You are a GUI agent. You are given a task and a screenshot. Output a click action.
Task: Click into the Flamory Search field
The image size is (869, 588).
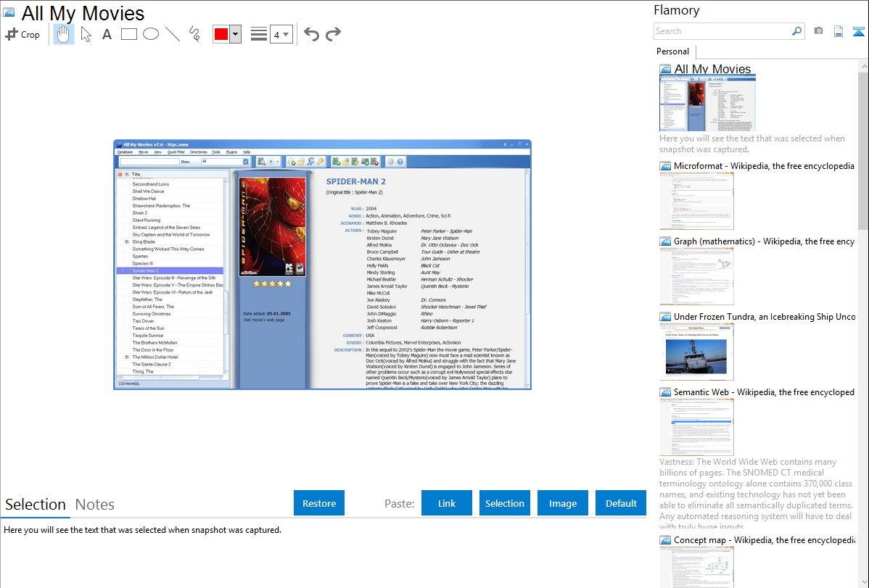722,31
